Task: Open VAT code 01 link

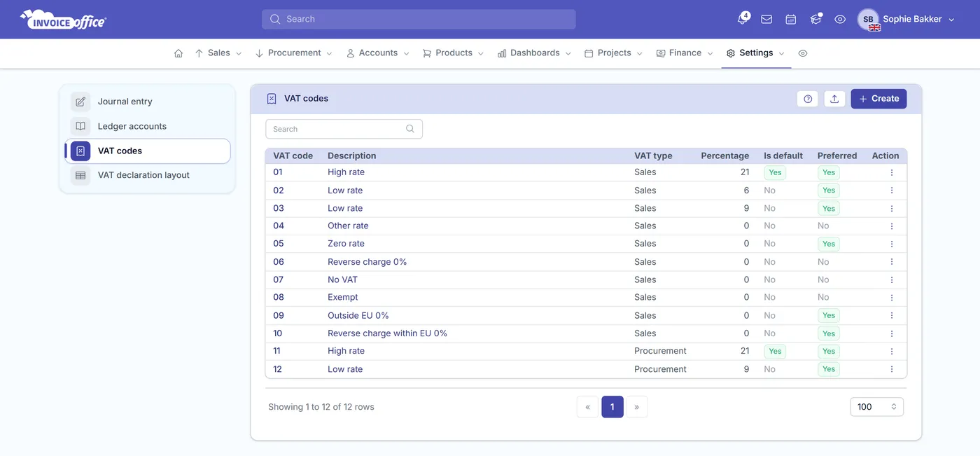Action: pos(278,172)
